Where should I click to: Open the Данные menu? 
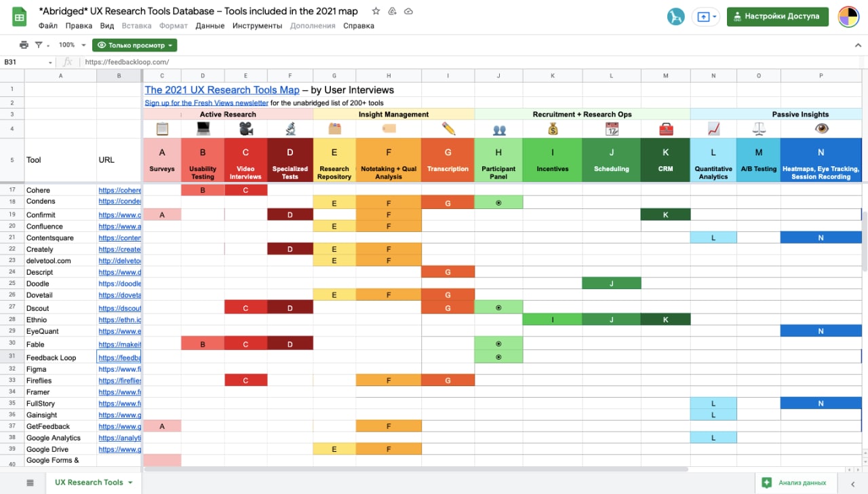tap(210, 26)
